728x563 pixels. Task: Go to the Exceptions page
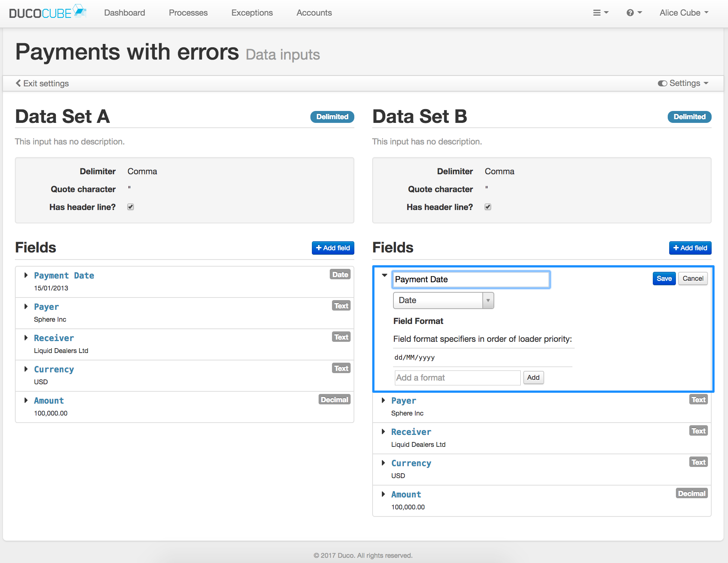(x=252, y=13)
